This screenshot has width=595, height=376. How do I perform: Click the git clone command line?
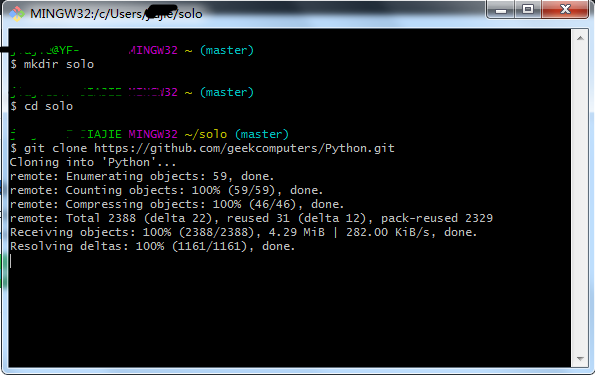point(202,148)
